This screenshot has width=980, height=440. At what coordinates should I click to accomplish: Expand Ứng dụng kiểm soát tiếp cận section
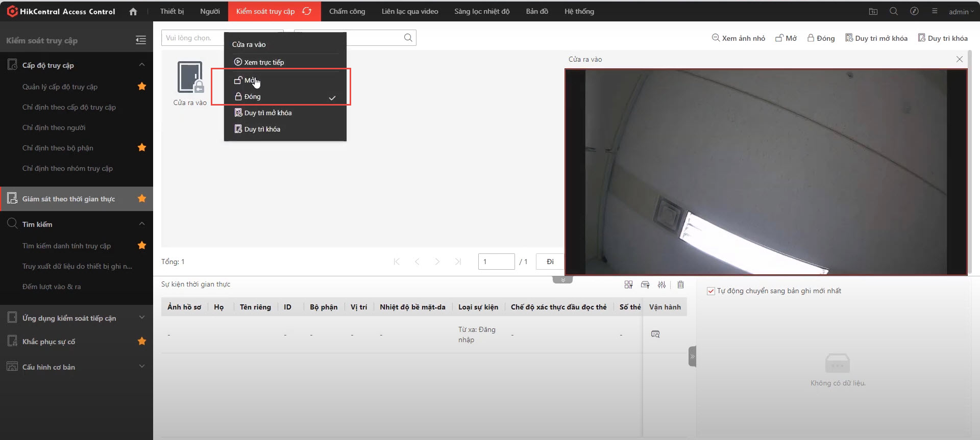click(142, 318)
